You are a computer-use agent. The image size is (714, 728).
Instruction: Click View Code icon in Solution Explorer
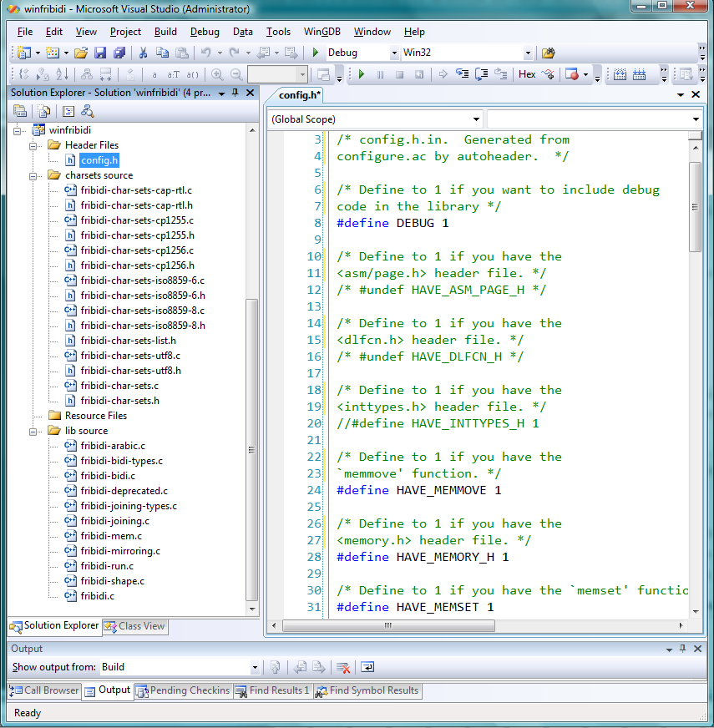[68, 111]
